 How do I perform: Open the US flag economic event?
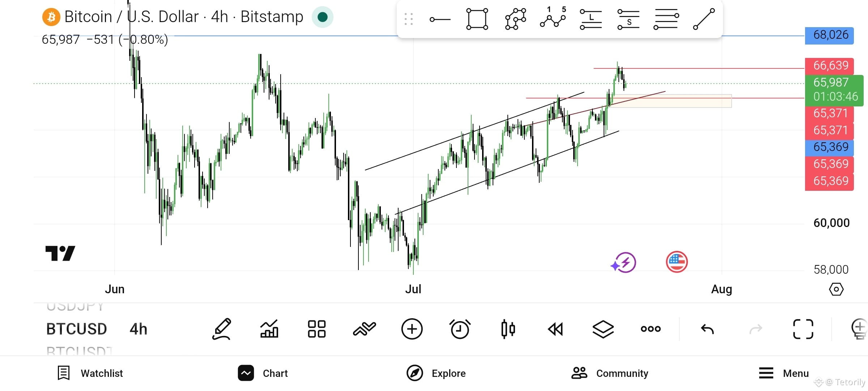coord(677,262)
